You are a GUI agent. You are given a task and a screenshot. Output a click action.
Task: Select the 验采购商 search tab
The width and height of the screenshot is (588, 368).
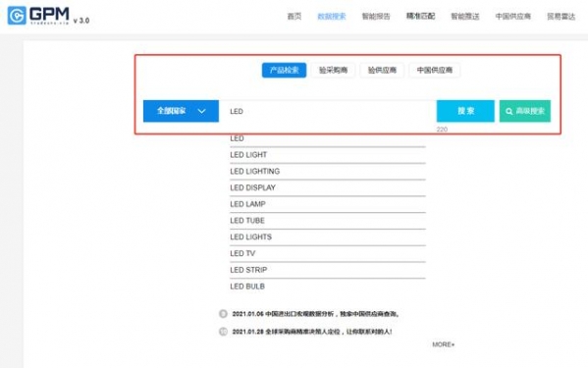[333, 70]
